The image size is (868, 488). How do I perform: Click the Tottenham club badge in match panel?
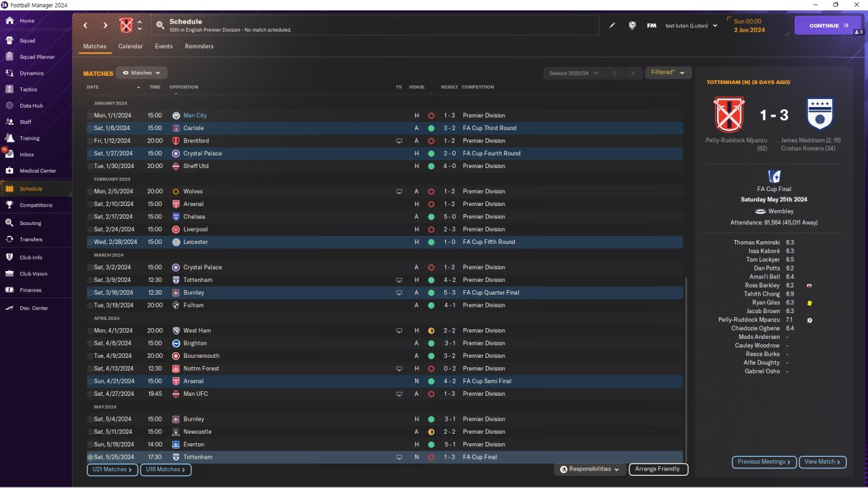point(819,114)
